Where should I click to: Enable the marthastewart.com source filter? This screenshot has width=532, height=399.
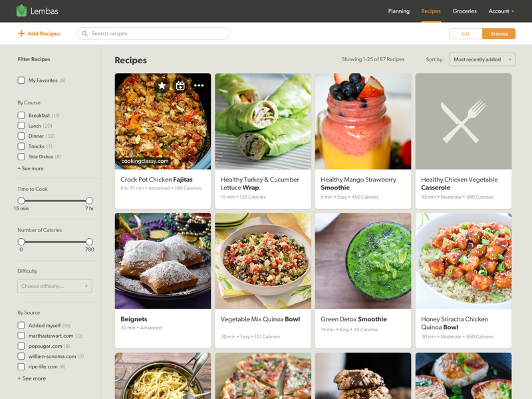click(x=21, y=336)
